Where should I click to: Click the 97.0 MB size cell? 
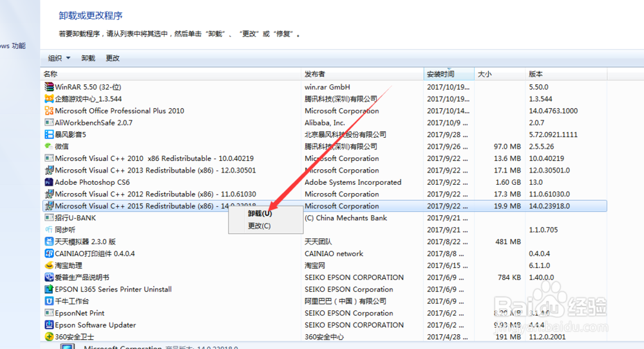pos(507,147)
